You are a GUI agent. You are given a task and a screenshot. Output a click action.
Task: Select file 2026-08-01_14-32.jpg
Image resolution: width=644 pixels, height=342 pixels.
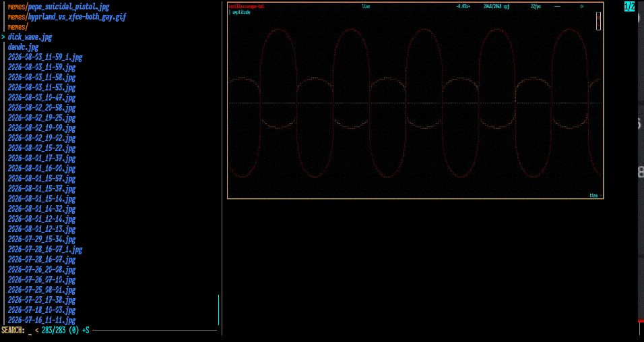tap(42, 209)
